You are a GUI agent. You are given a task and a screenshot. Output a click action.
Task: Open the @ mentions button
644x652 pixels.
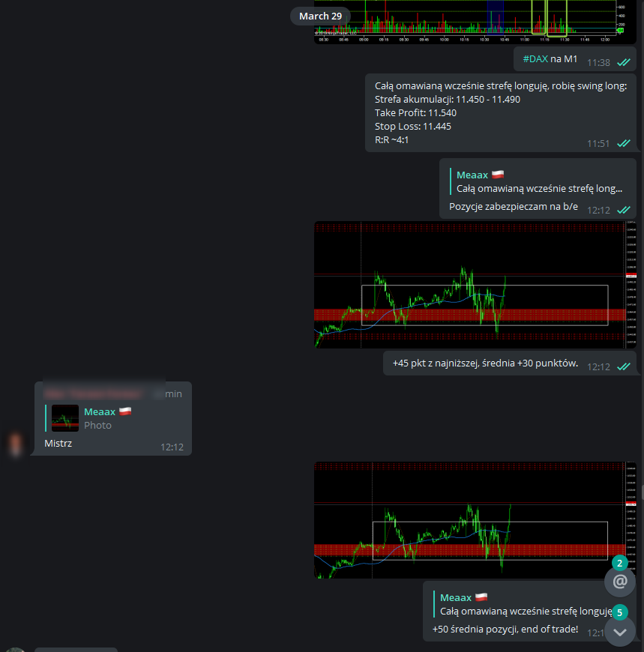point(619,581)
